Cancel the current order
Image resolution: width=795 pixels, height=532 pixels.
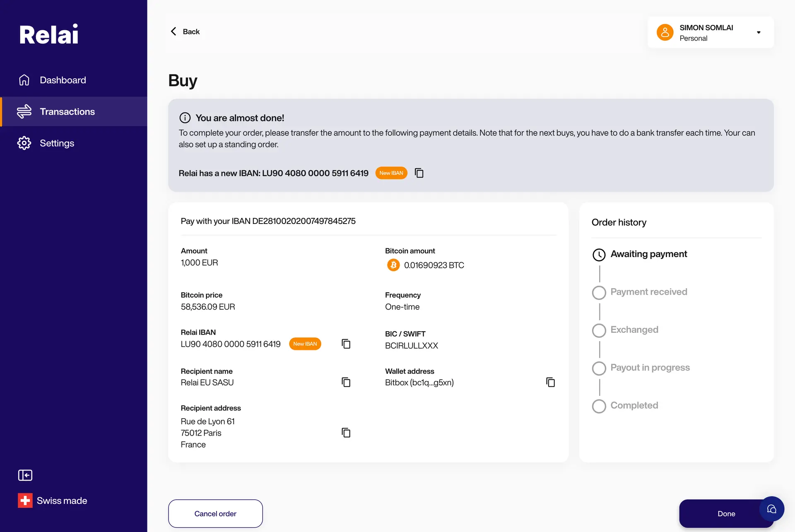pos(215,513)
